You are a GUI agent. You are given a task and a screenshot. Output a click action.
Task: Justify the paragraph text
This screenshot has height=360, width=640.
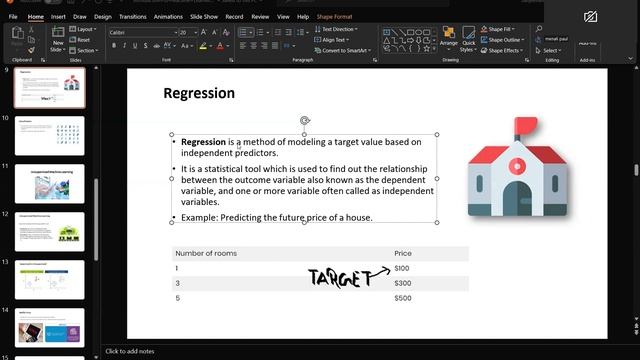tap(275, 46)
